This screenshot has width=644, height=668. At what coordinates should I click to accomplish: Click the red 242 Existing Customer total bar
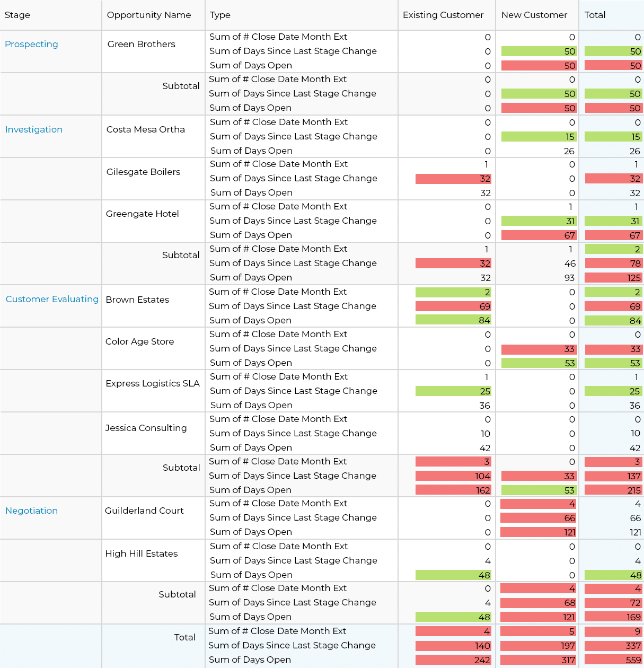pos(453,660)
